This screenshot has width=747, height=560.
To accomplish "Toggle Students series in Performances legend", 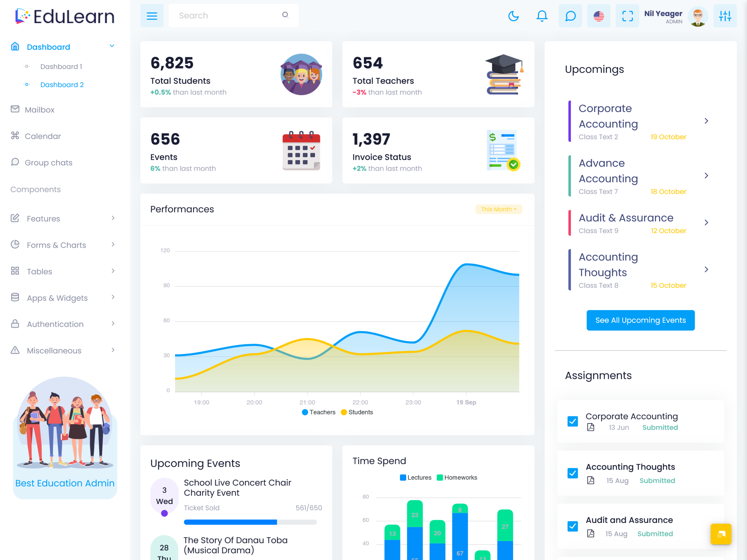I will click(357, 412).
